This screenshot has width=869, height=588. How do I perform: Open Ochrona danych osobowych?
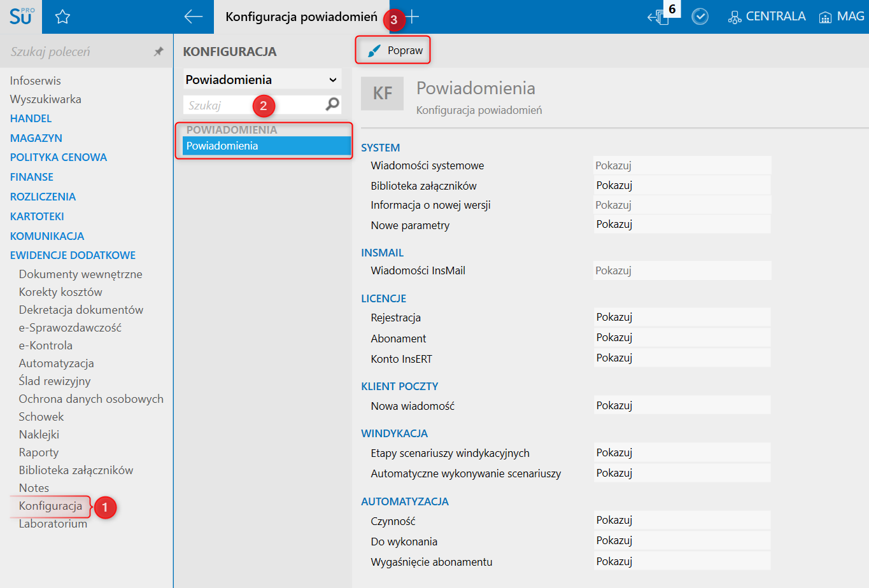pyautogui.click(x=91, y=399)
